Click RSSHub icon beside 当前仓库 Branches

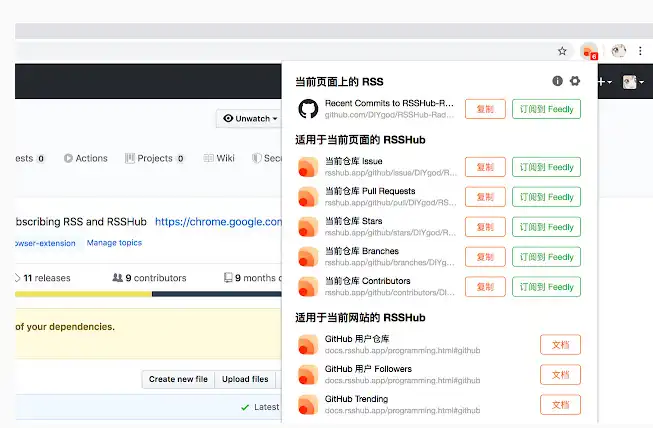pyautogui.click(x=308, y=257)
